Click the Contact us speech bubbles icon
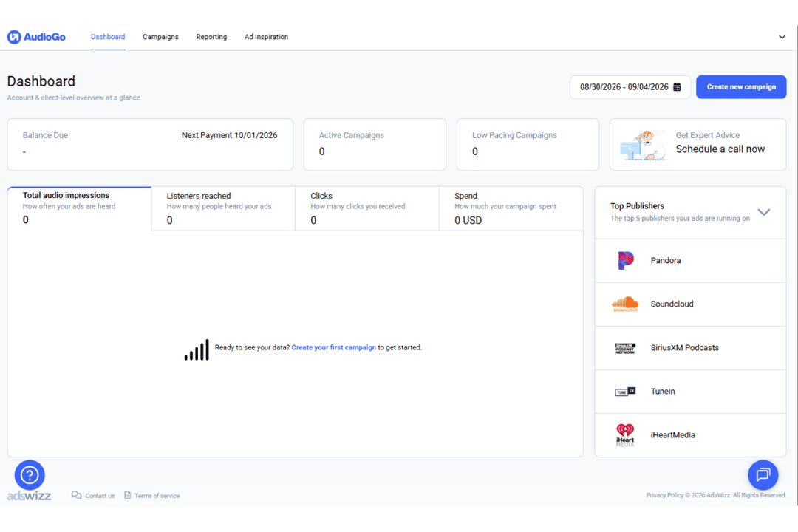798x532 pixels. click(x=76, y=495)
